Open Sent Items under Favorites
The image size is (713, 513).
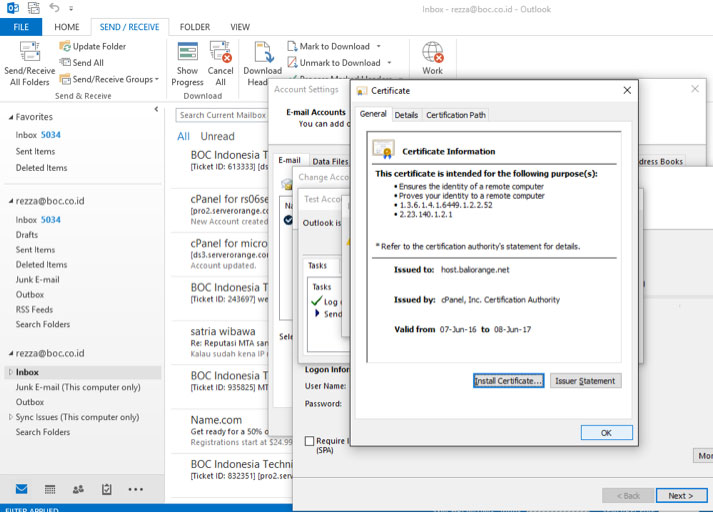pyautogui.click(x=35, y=151)
